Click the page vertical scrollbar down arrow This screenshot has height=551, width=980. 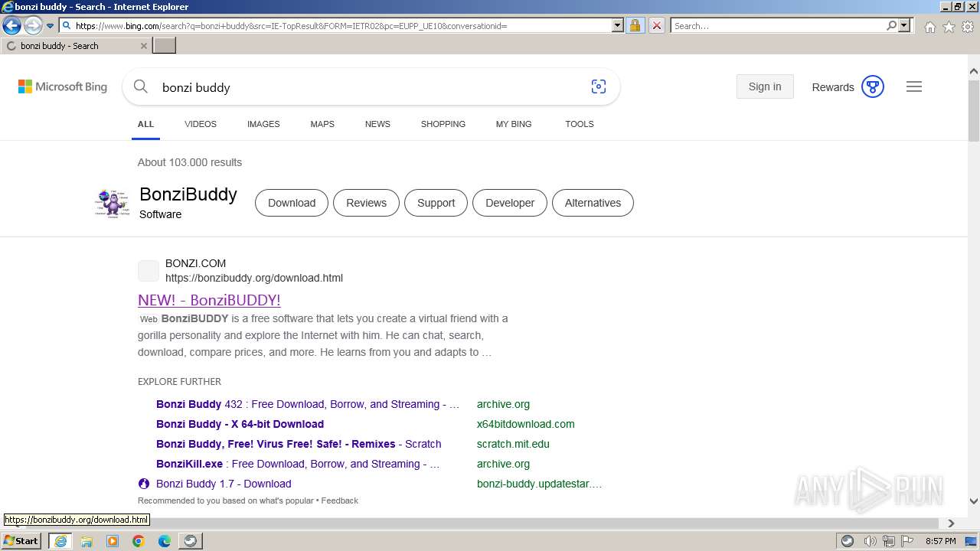click(974, 502)
